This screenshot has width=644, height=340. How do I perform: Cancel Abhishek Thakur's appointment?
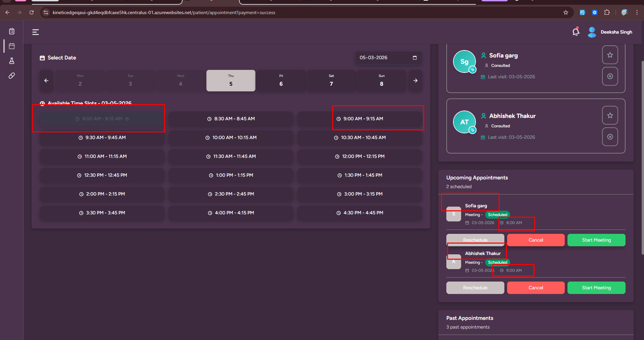(x=536, y=288)
